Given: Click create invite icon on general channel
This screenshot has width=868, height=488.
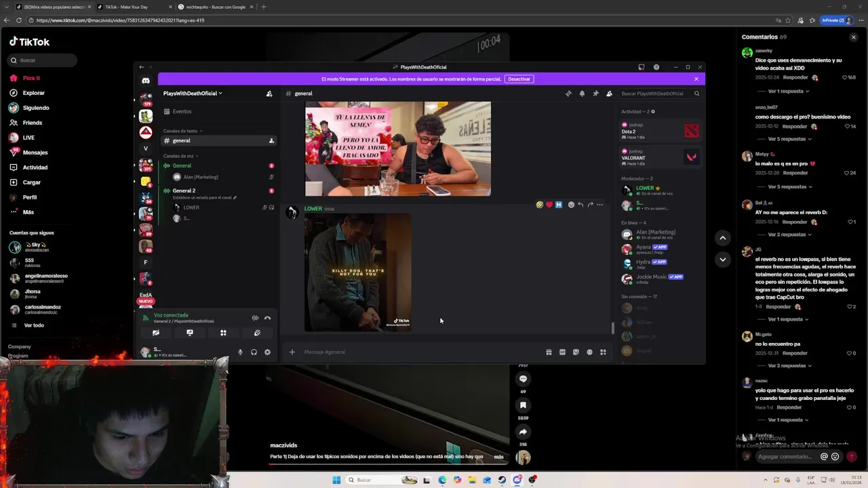Looking at the screenshot, I should coord(271,140).
